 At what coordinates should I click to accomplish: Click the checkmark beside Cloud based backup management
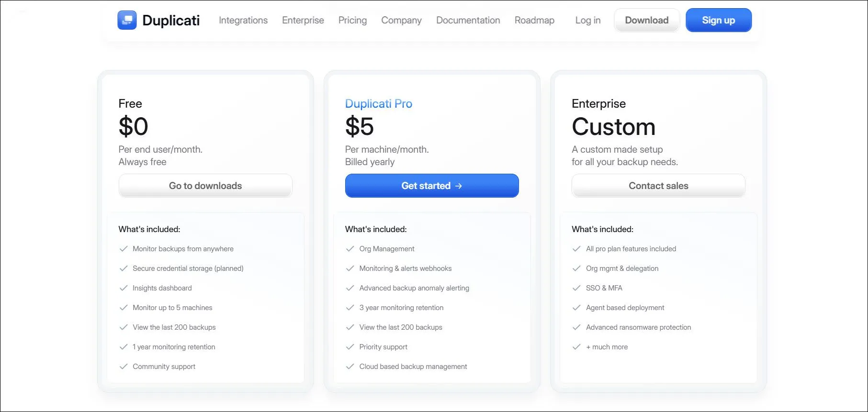tap(350, 366)
